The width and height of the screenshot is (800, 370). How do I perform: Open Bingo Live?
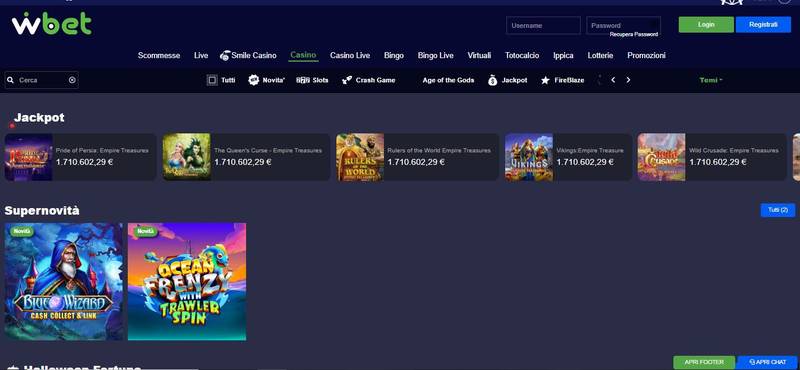click(436, 56)
